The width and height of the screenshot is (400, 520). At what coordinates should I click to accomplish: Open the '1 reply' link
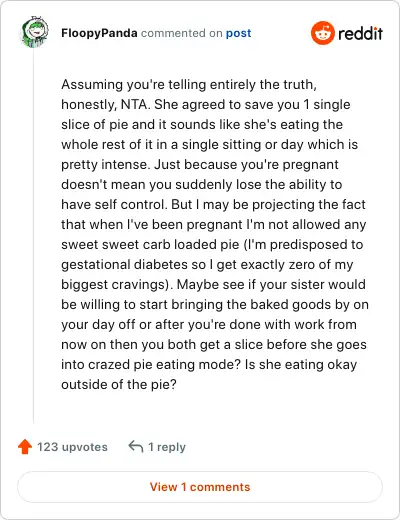pos(167,447)
